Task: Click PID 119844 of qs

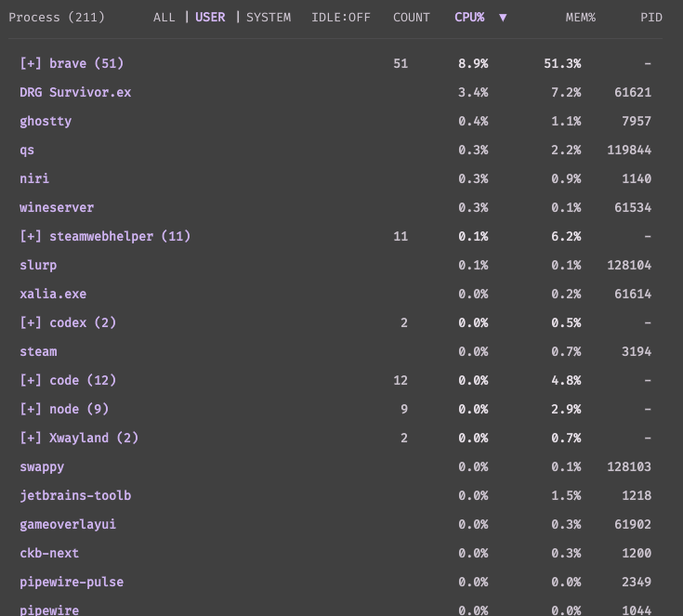Action: [629, 150]
